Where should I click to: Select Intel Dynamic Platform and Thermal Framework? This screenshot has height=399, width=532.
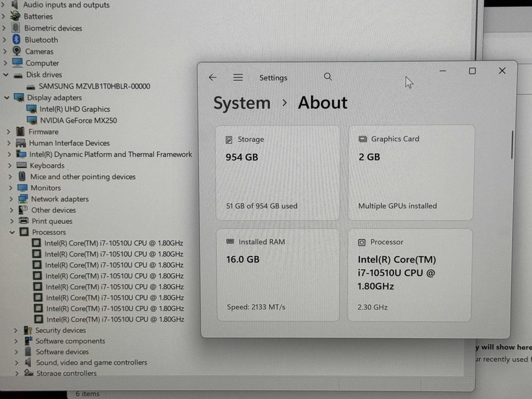pyautogui.click(x=110, y=154)
